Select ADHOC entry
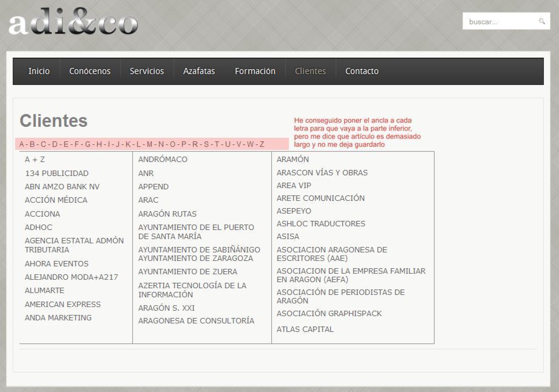This screenshot has width=559, height=392. 38,228
